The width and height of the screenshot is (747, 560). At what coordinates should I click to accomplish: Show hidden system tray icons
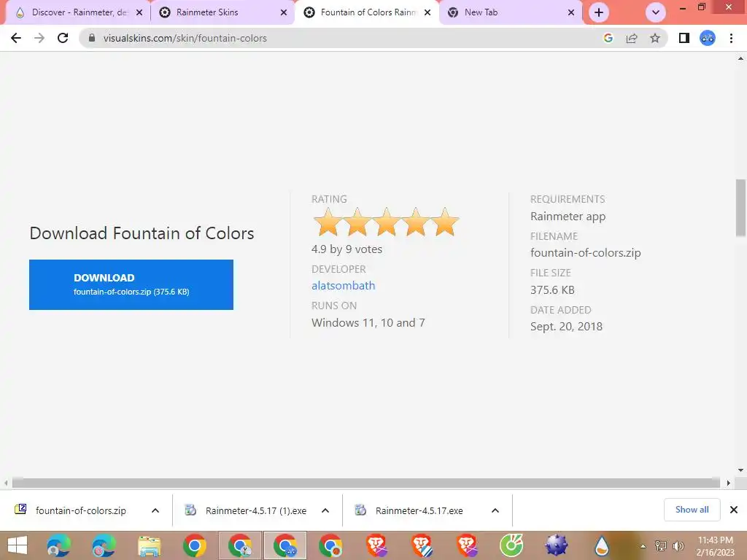pos(643,545)
